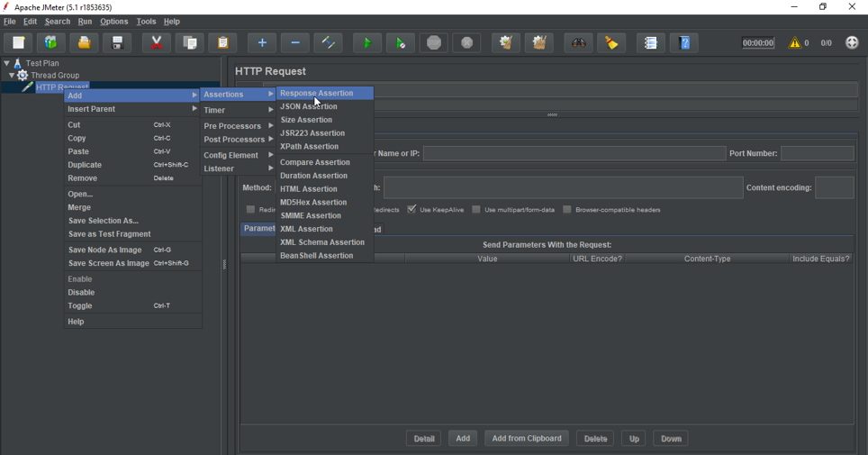Toggle the Redirect Automatically checkbox
The image size is (868, 455).
[251, 210]
